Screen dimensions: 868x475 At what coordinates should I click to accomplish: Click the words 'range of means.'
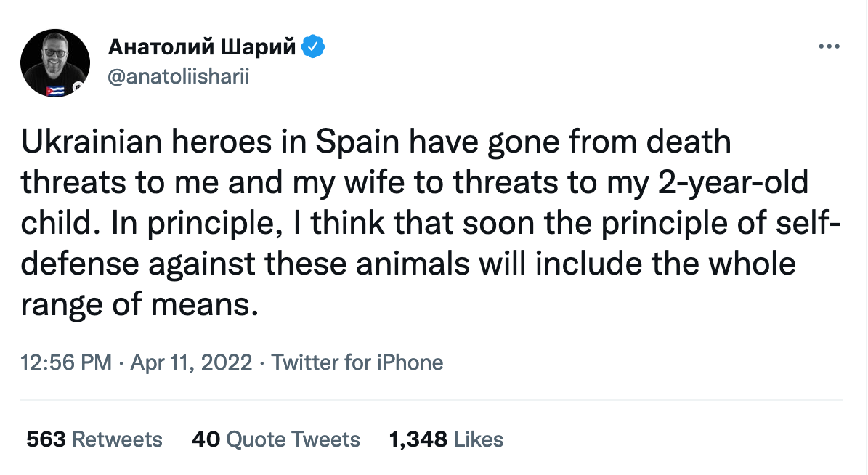pyautogui.click(x=139, y=304)
